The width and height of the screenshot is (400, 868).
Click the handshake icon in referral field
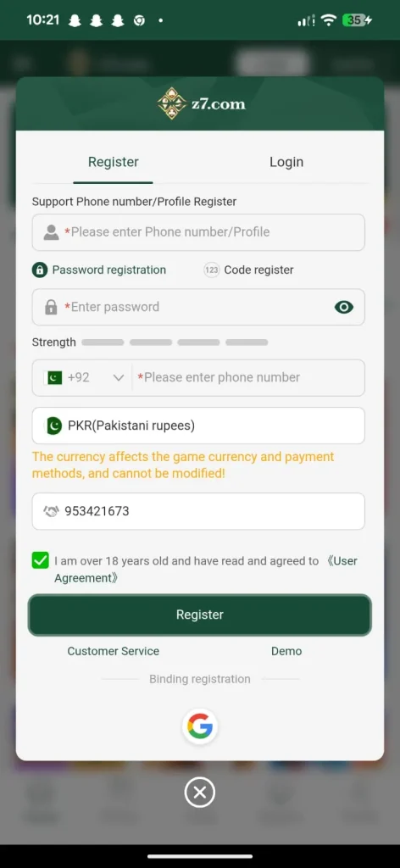[51, 511]
